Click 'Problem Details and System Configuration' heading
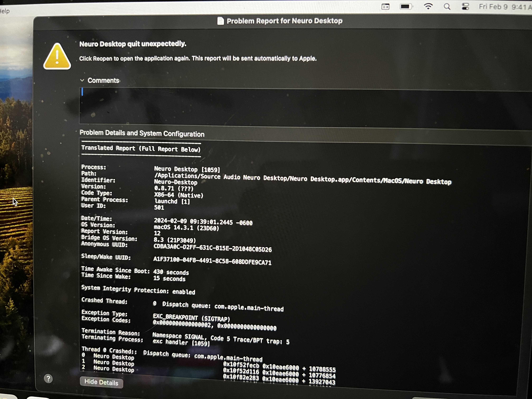Screen dimensions: 532x399 point(142,133)
